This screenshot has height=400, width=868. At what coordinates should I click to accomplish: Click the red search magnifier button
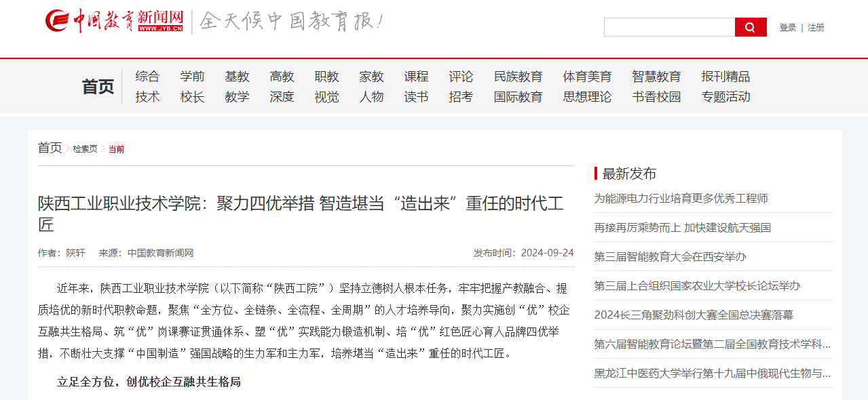pyautogui.click(x=750, y=27)
